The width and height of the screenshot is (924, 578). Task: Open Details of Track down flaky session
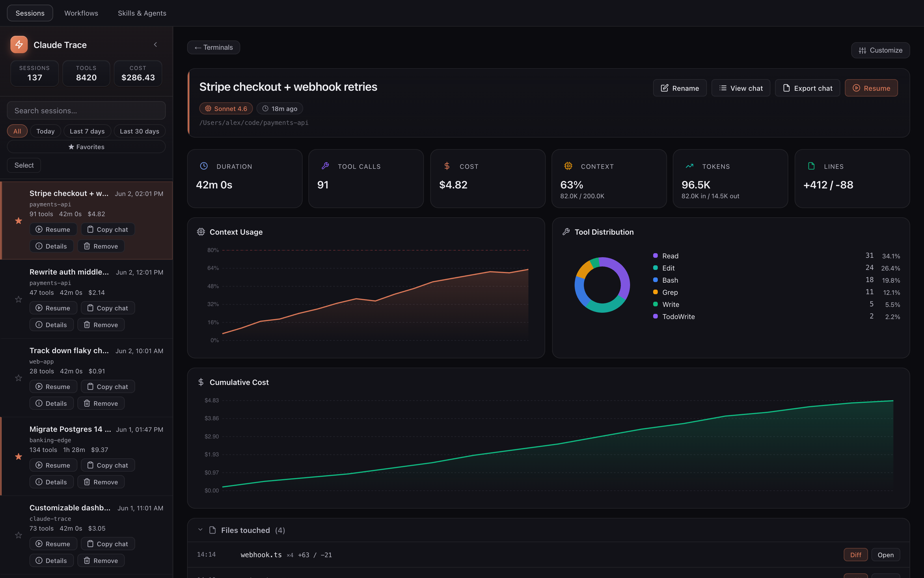(x=51, y=403)
